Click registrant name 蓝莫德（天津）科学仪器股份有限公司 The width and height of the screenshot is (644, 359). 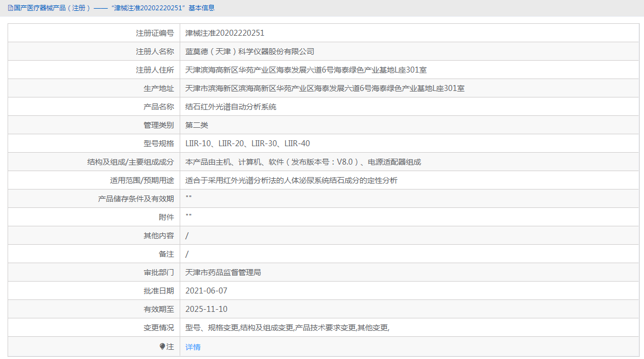click(249, 51)
